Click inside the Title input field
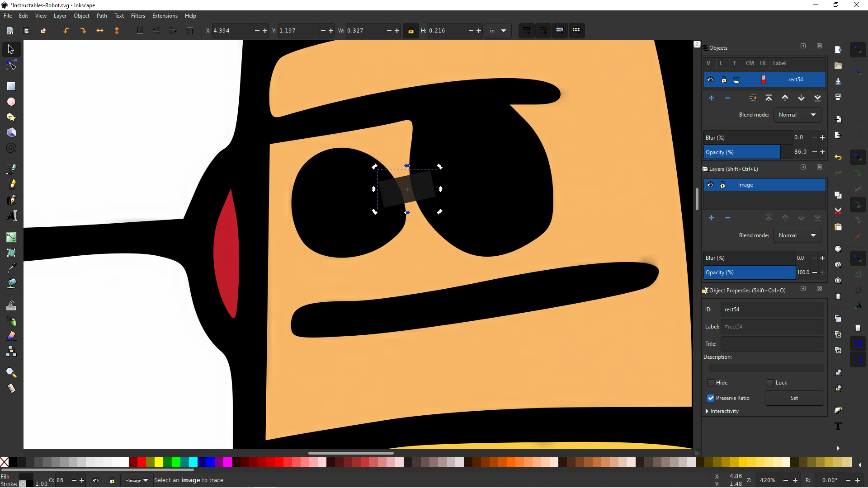Viewport: 868px width, 488px height. 772,344
